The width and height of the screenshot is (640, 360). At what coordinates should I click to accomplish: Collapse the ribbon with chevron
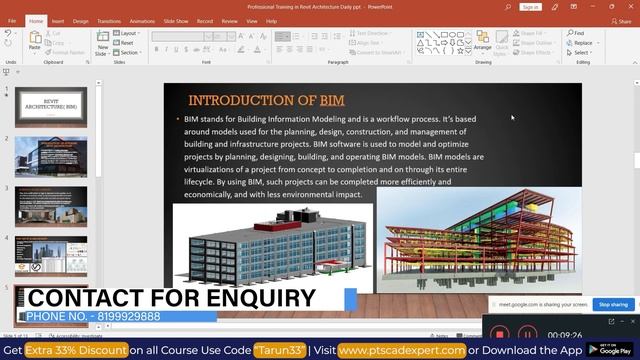pos(635,63)
